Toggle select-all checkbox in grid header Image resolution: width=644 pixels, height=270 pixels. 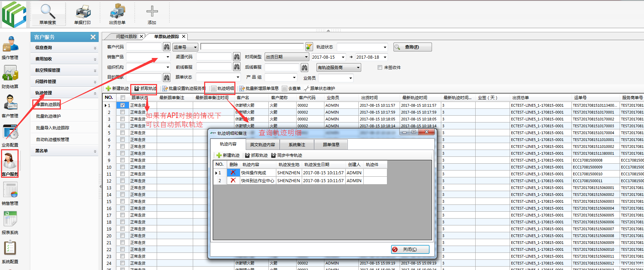122,98
